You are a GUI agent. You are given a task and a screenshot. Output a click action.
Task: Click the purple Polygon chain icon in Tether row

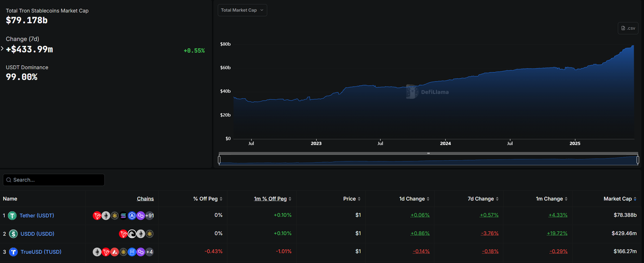coord(140,216)
